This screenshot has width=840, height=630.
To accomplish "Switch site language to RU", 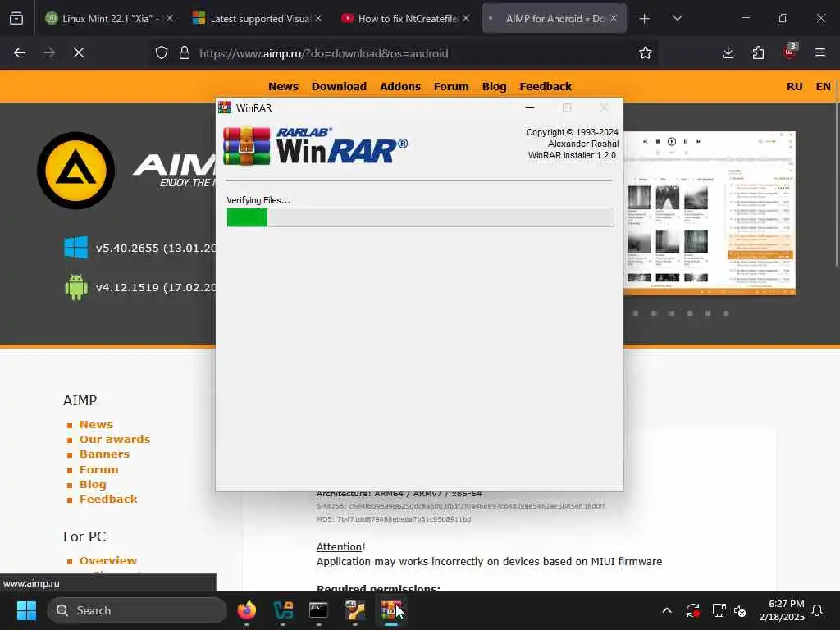I will pos(794,87).
